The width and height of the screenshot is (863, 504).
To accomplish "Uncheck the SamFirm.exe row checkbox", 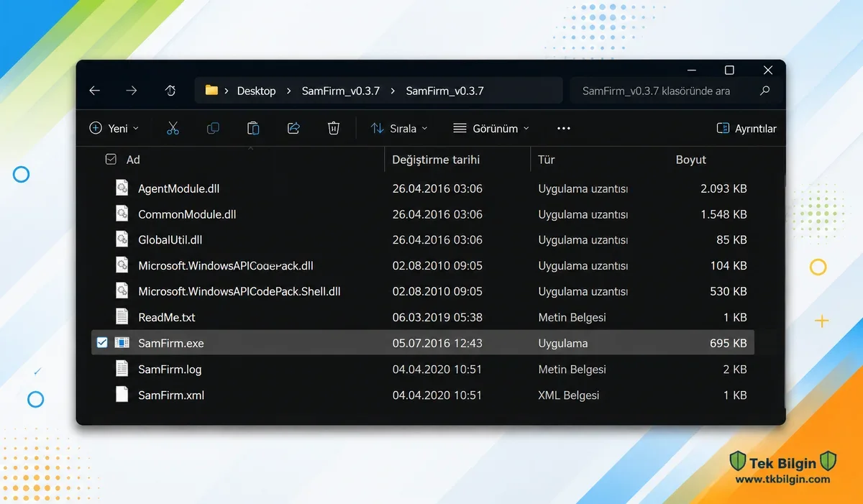I will [102, 343].
